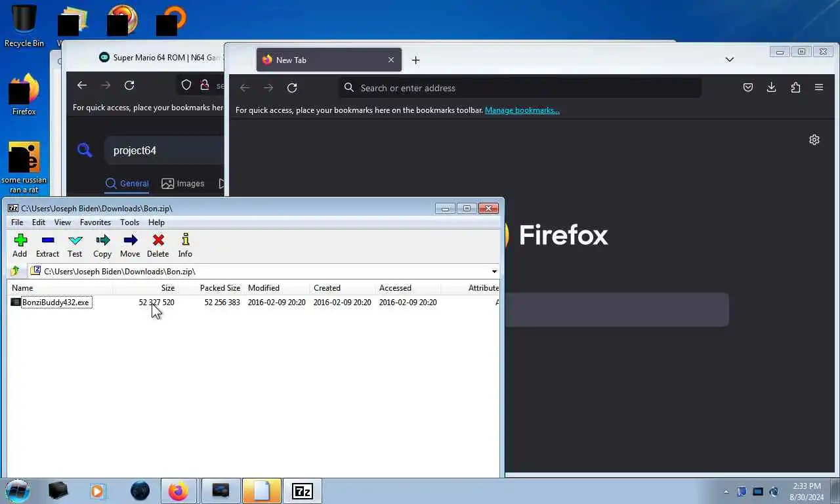Viewport: 840px width, 504px height.
Task: Click the taskbar clock showing 2:33 PM
Action: coord(807,492)
